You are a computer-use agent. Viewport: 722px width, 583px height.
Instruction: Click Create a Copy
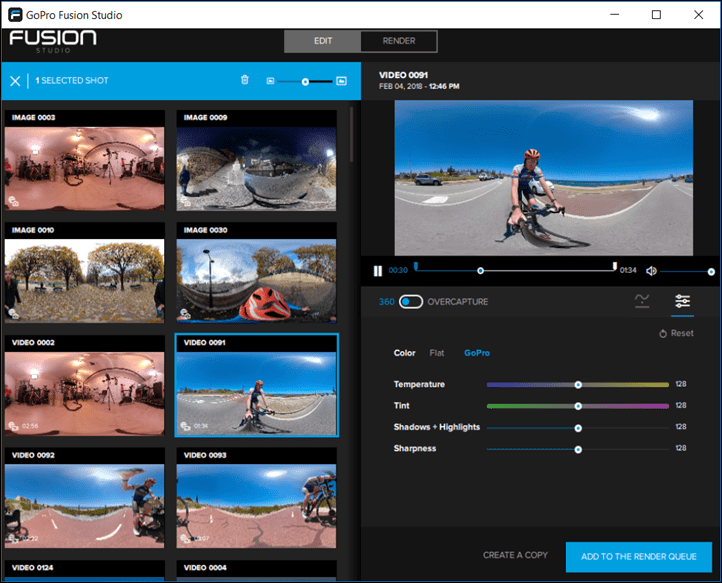click(515, 555)
